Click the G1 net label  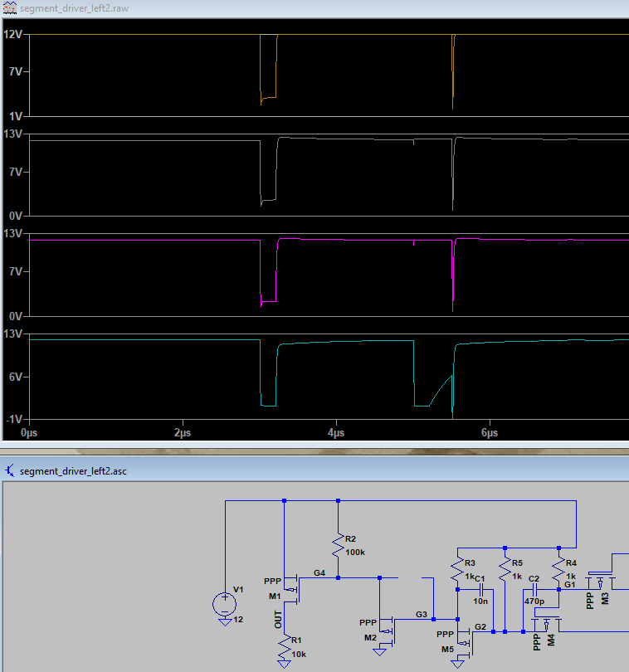[x=570, y=585]
